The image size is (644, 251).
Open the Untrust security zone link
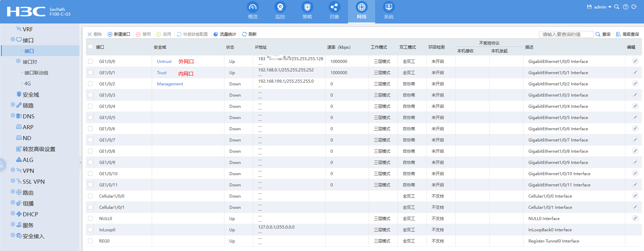pyautogui.click(x=164, y=62)
